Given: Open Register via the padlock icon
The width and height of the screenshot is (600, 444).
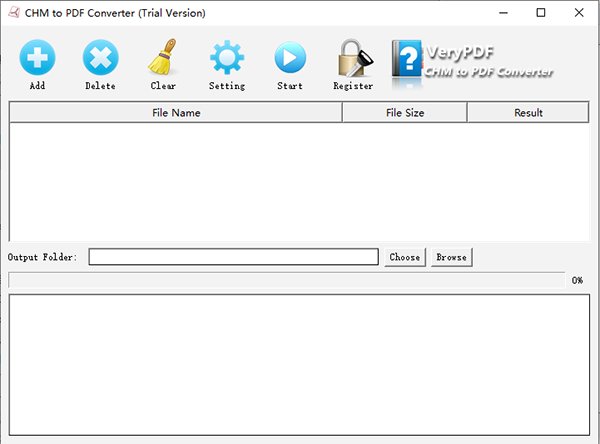Looking at the screenshot, I should 352,60.
